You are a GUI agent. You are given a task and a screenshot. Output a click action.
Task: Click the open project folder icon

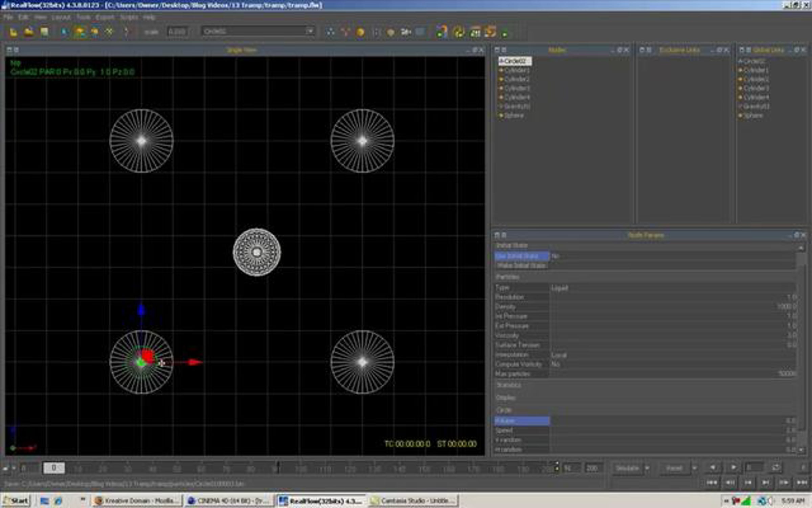coord(29,32)
